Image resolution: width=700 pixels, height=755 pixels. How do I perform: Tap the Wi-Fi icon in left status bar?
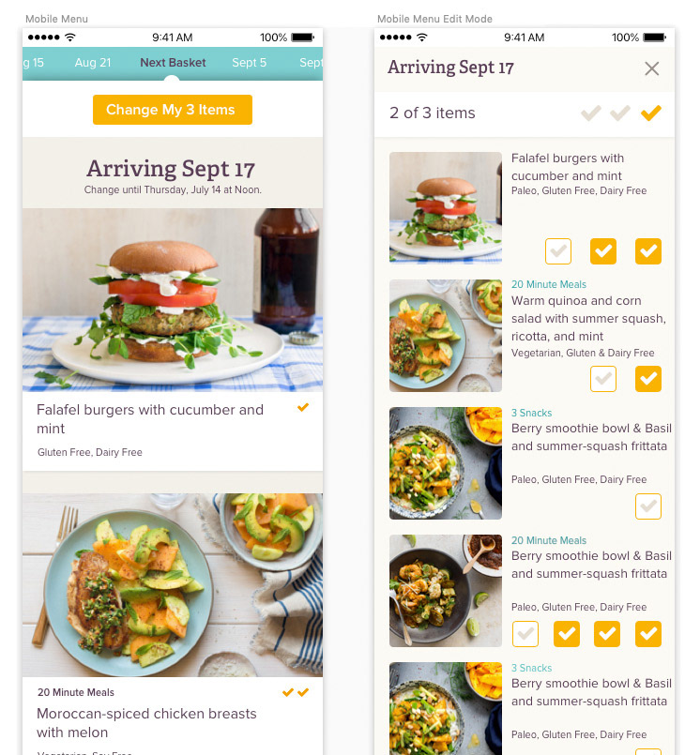coord(70,38)
